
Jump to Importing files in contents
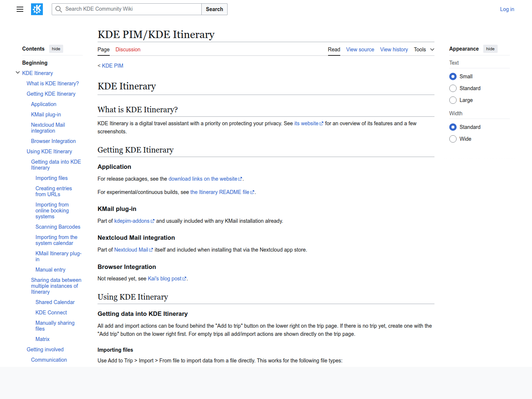coord(51,178)
